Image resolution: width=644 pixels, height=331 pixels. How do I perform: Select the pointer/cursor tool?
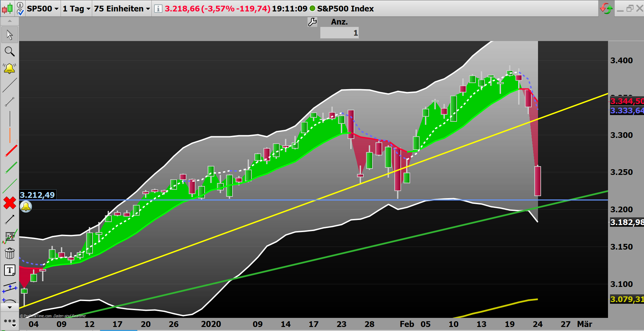pyautogui.click(x=10, y=34)
